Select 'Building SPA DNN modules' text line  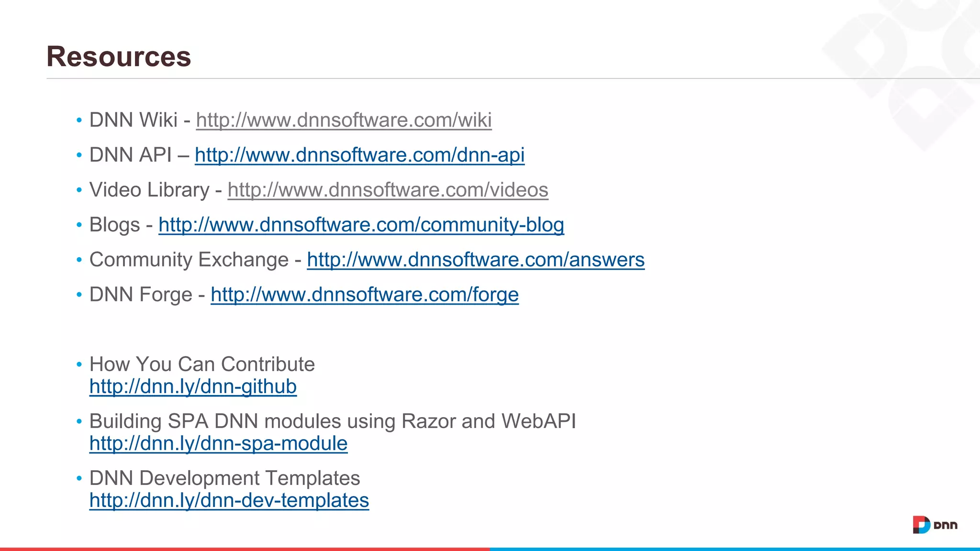pyautogui.click(x=333, y=421)
